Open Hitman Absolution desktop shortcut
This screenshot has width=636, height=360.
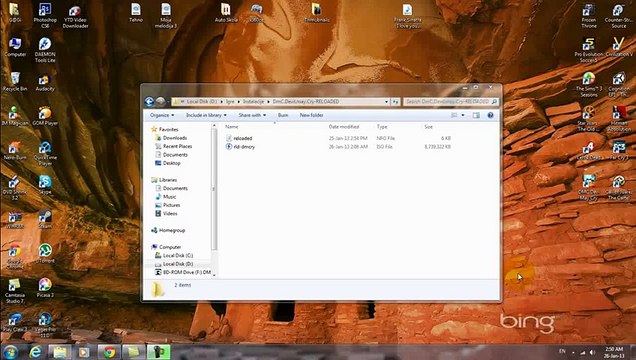[619, 118]
